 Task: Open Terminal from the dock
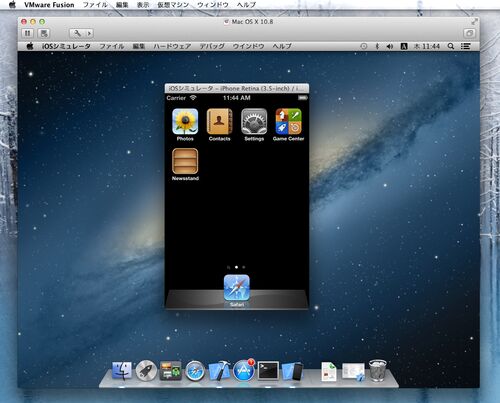(268, 371)
